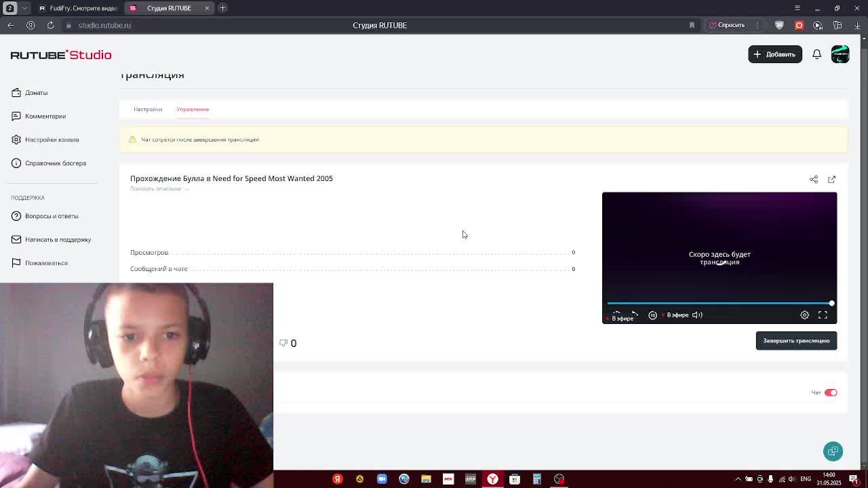Open the Донаты sidebar section
The height and width of the screenshot is (488, 868).
click(36, 93)
